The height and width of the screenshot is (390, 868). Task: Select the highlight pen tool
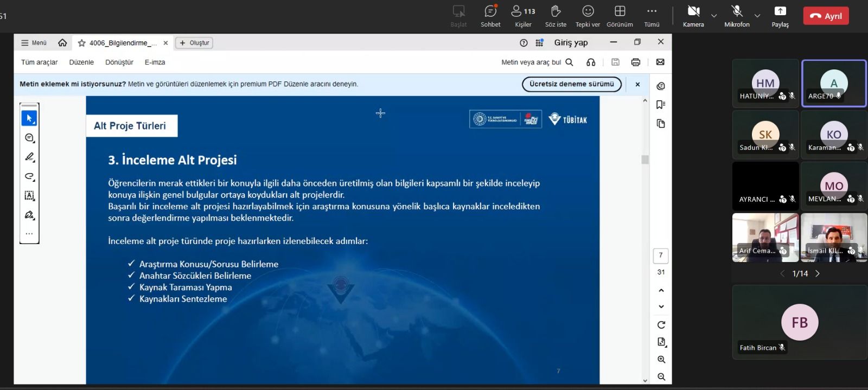pyautogui.click(x=29, y=157)
